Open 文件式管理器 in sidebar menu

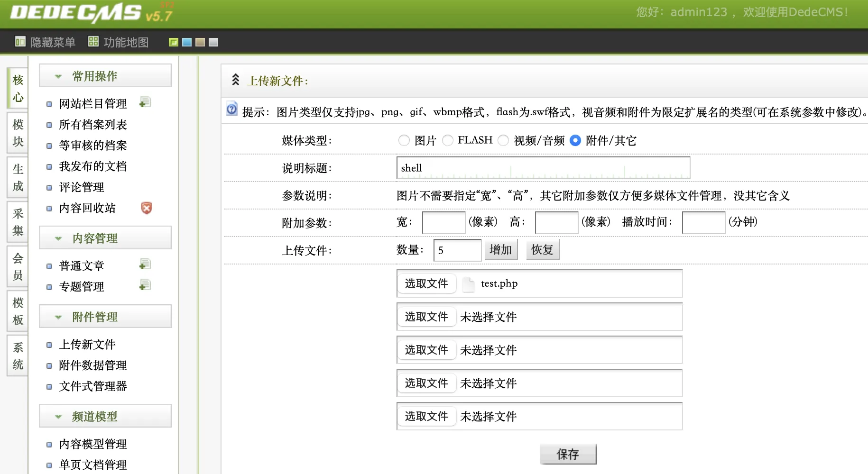(x=93, y=386)
